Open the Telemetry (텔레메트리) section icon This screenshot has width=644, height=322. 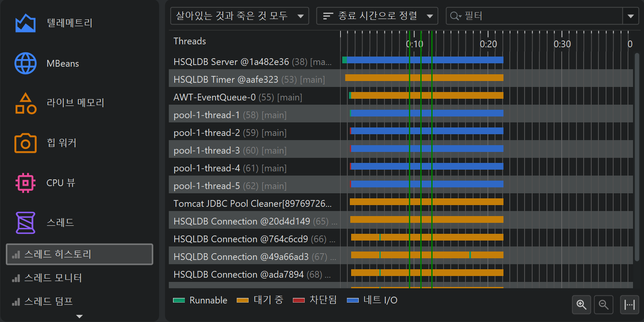[x=25, y=23]
